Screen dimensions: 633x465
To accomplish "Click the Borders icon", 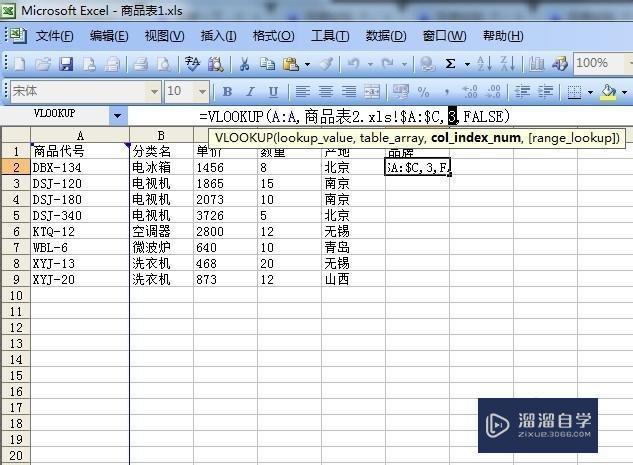I will [574, 92].
